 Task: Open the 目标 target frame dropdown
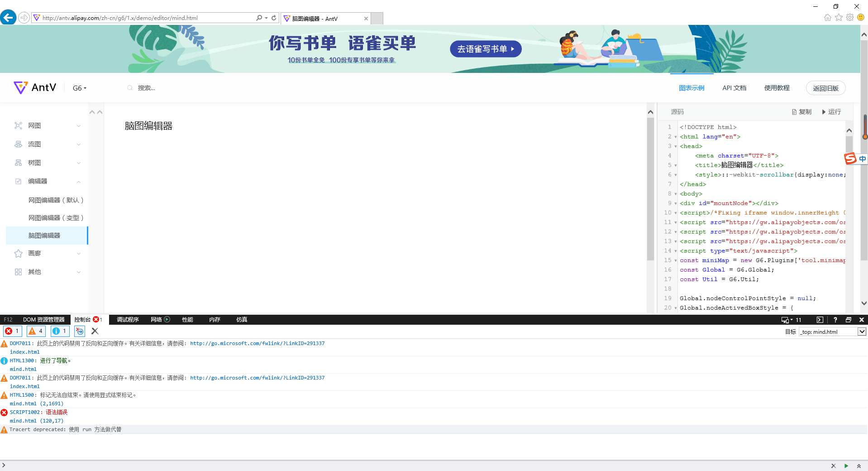pyautogui.click(x=833, y=332)
